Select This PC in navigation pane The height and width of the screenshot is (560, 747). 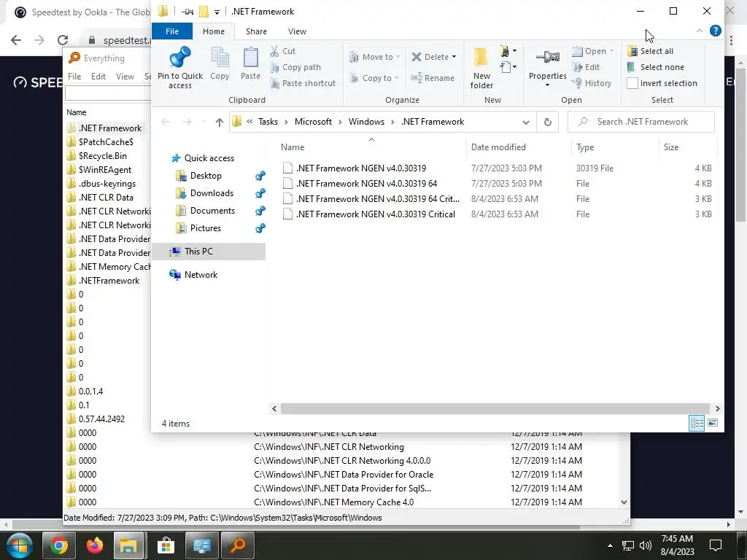(x=208, y=252)
